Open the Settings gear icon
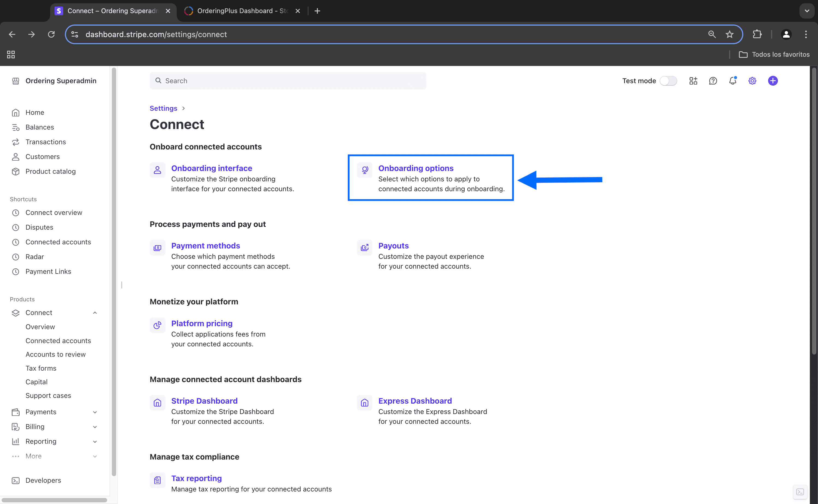 click(x=752, y=81)
